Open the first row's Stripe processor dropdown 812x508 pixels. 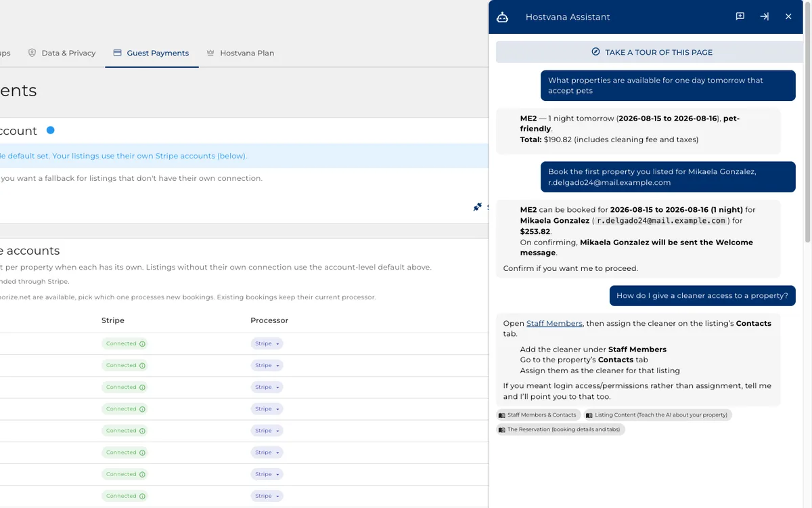(x=267, y=344)
